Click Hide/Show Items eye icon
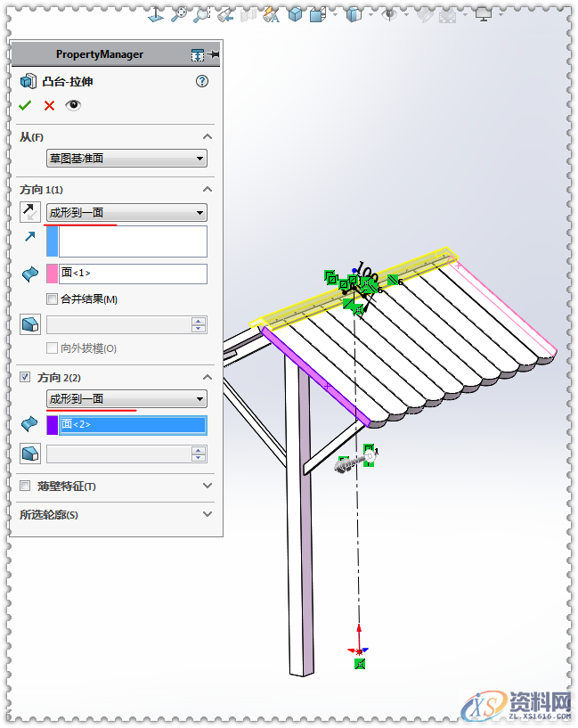The image size is (578, 728). [x=390, y=15]
